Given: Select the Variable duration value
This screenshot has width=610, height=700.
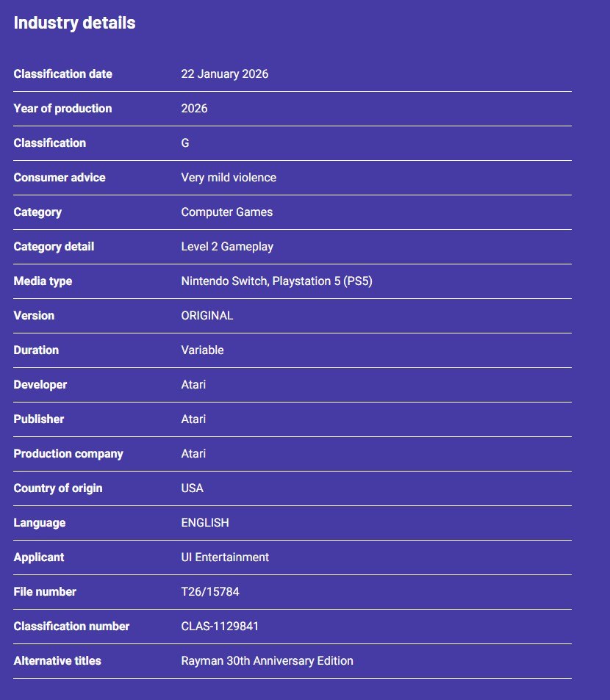Looking at the screenshot, I should pos(202,350).
